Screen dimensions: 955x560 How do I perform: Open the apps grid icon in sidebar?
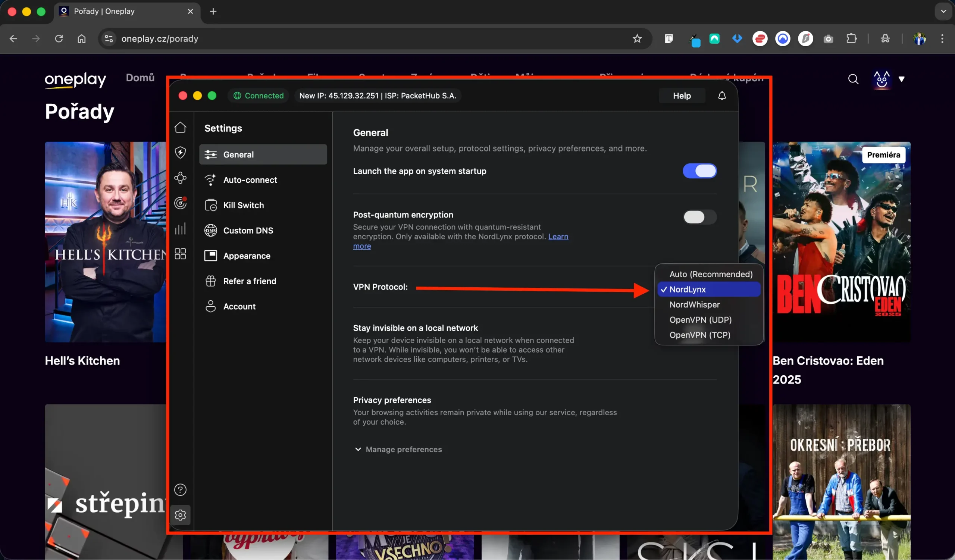[x=181, y=254]
